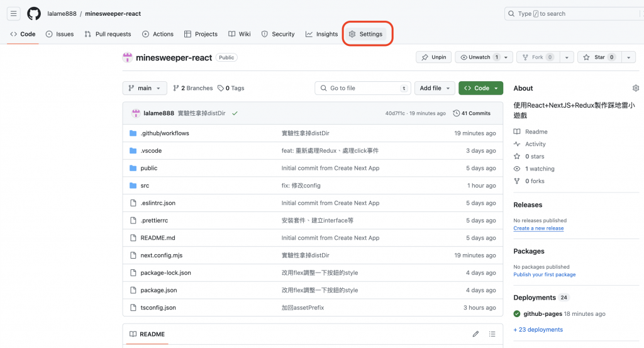This screenshot has height=348, width=644.
Task: Open the Deployments section heading link
Action: tap(535, 298)
